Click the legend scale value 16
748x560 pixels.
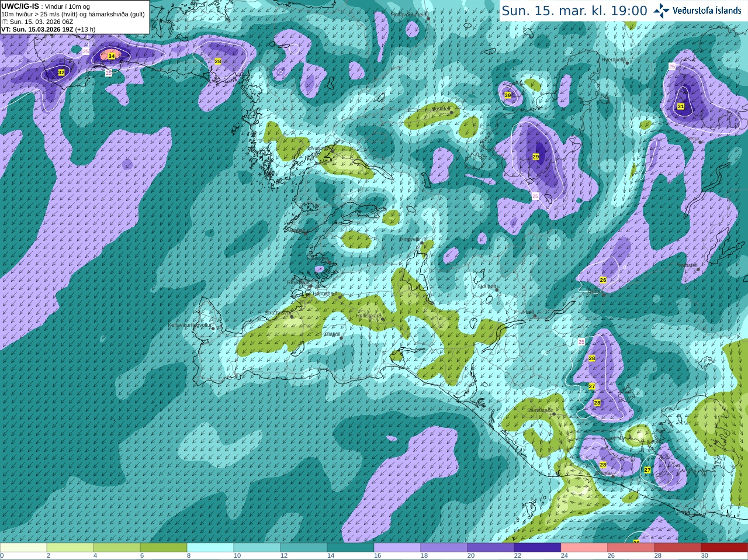coord(378,556)
